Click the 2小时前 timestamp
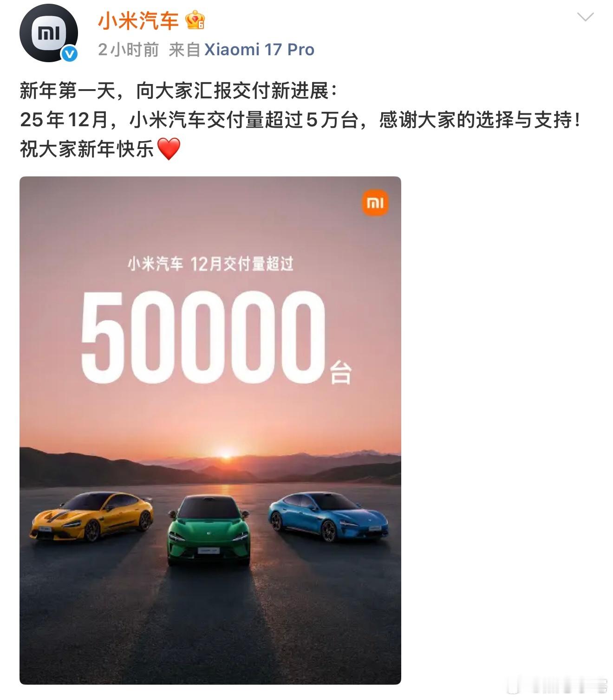 [x=128, y=50]
